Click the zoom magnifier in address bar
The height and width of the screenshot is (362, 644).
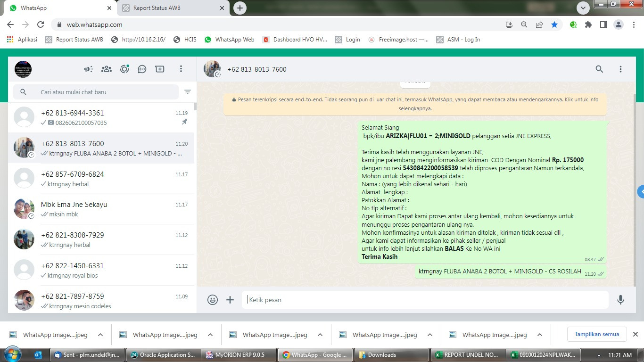coord(524,25)
